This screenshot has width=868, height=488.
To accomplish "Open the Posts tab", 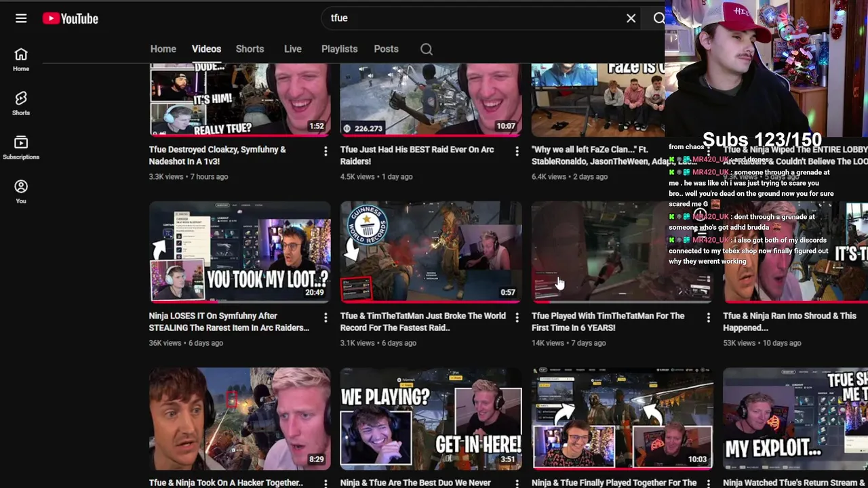I will (x=386, y=49).
